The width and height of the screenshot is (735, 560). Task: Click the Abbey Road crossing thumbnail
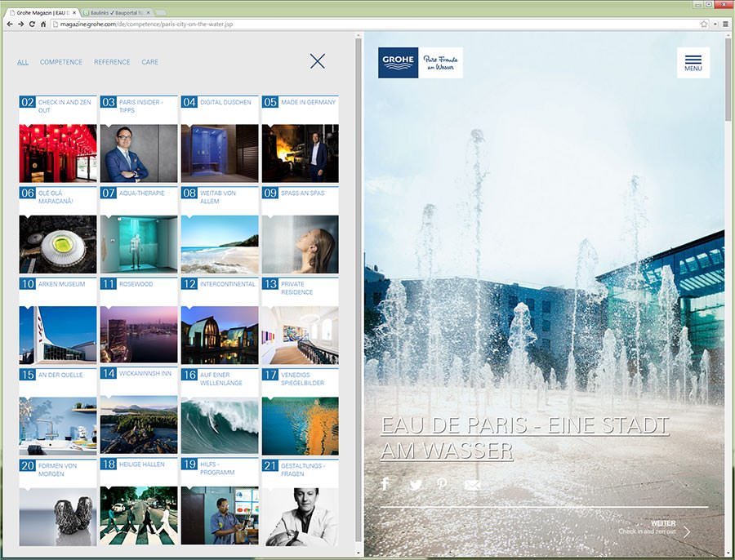pos(139,515)
